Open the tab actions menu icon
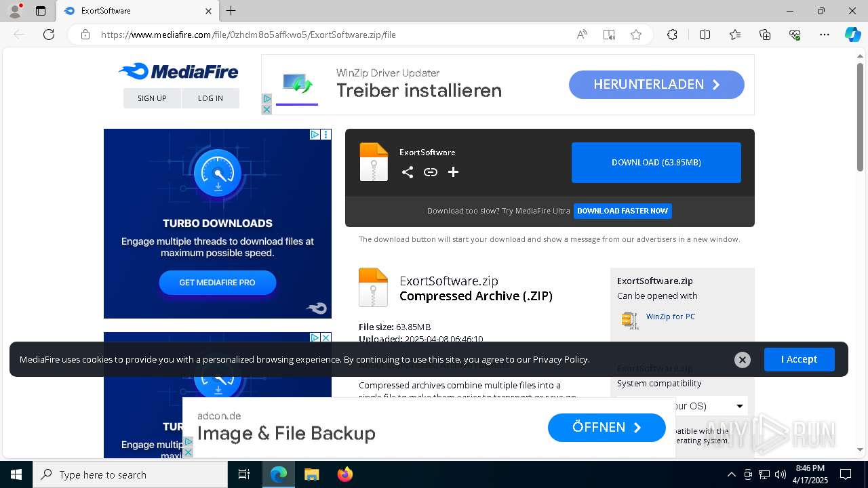This screenshot has width=868, height=488. [41, 11]
